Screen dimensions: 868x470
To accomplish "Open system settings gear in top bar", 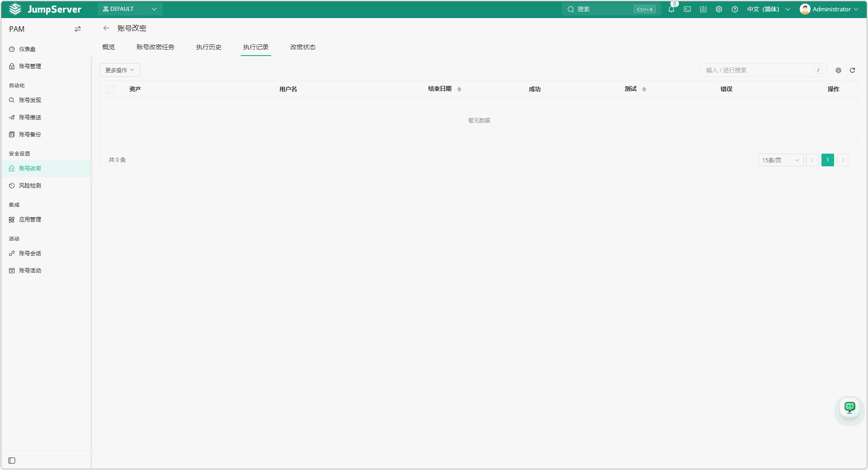I will [x=719, y=9].
